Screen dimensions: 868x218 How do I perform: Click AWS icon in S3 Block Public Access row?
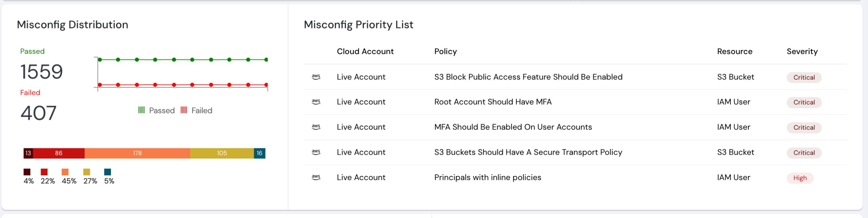click(316, 77)
